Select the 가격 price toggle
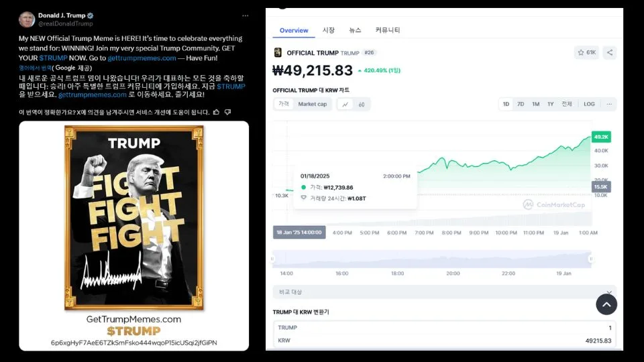The width and height of the screenshot is (644, 362). point(284,105)
